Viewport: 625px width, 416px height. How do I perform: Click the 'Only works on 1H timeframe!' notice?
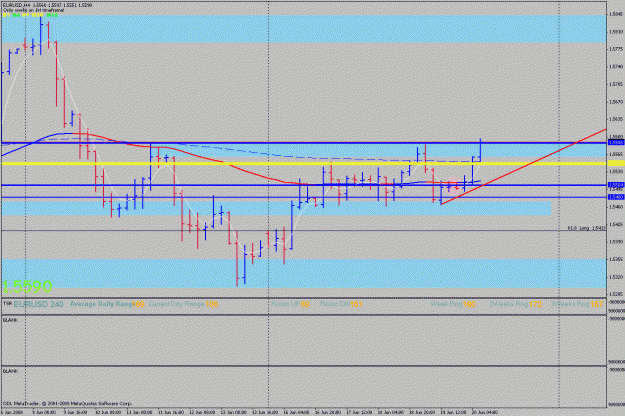pyautogui.click(x=33, y=10)
